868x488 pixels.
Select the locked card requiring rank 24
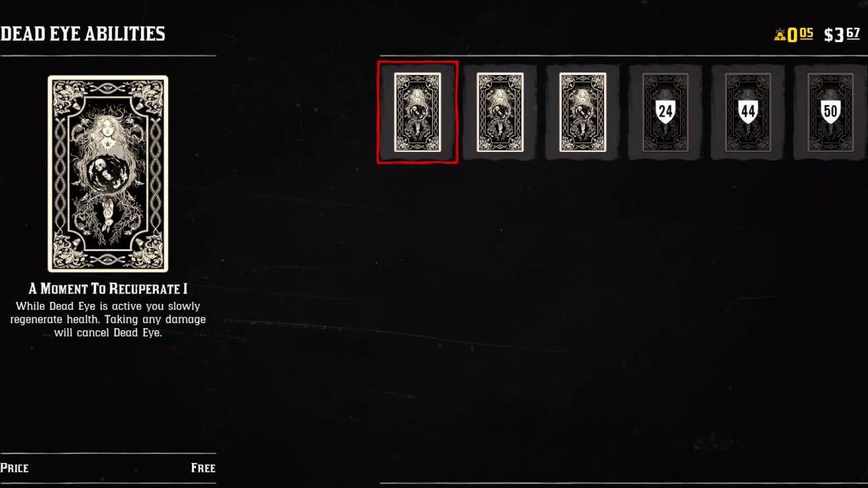pos(665,113)
